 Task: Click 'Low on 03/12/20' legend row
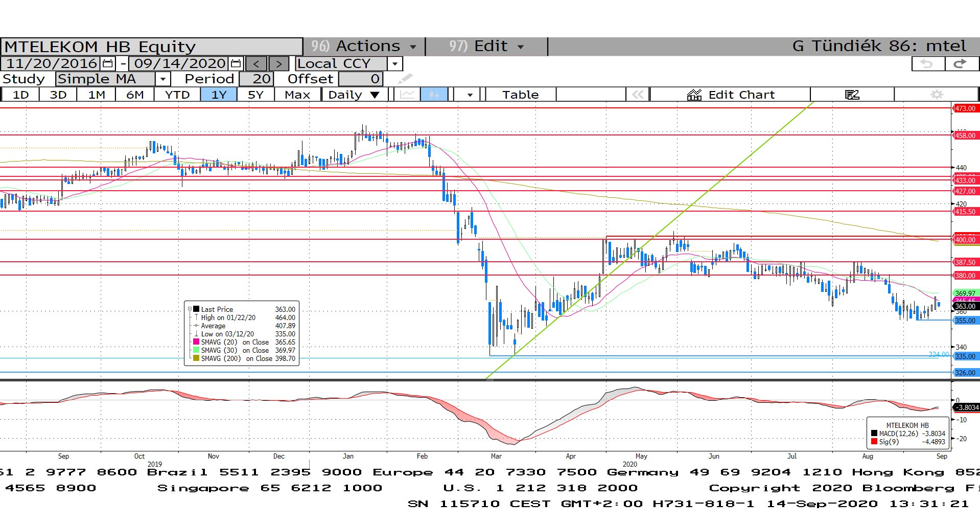click(x=245, y=334)
